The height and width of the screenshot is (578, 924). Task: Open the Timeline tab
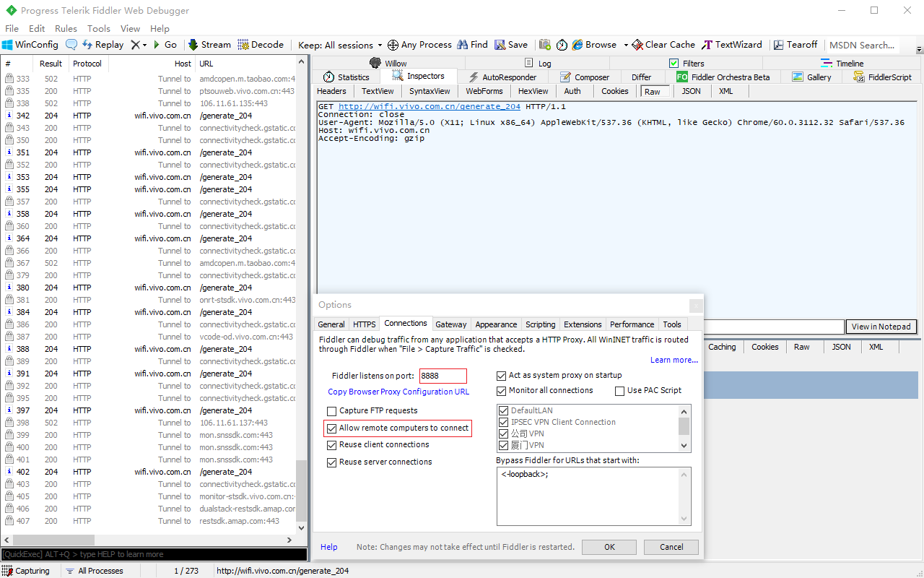tap(842, 64)
